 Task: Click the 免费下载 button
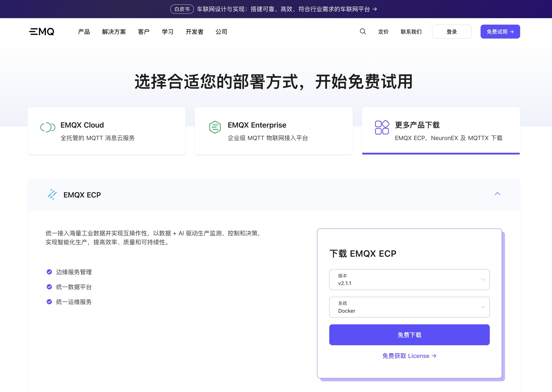[409, 335]
